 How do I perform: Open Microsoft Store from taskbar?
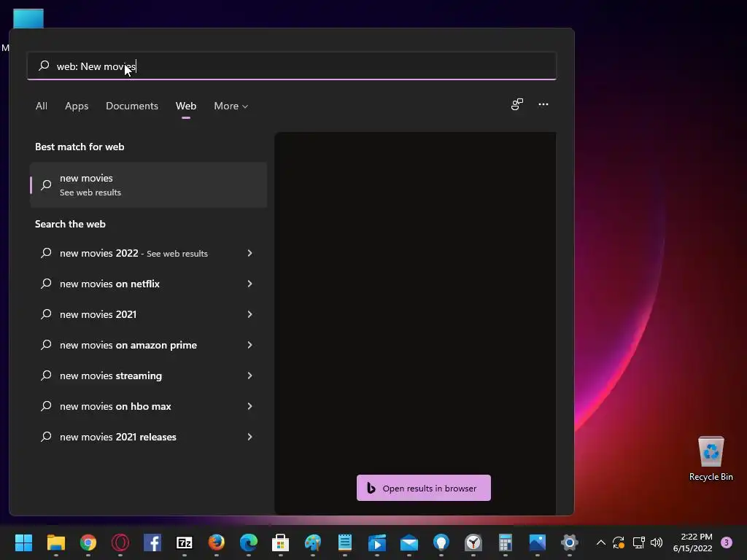tap(281, 542)
